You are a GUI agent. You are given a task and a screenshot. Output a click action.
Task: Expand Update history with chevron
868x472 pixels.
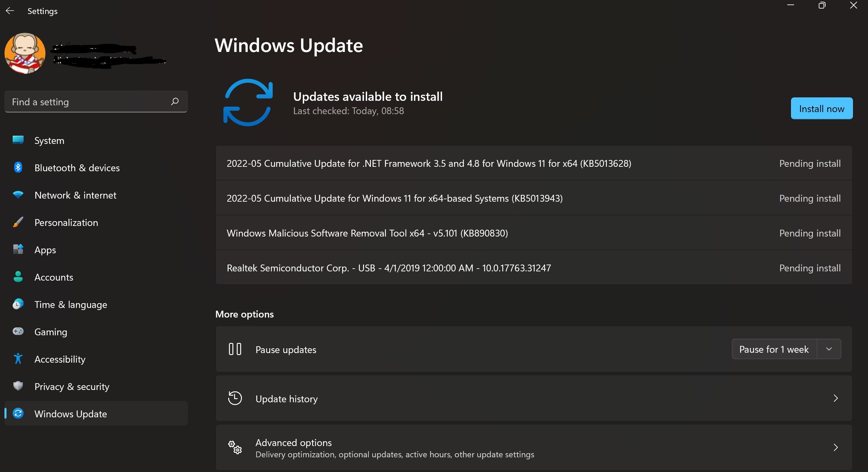click(x=835, y=398)
